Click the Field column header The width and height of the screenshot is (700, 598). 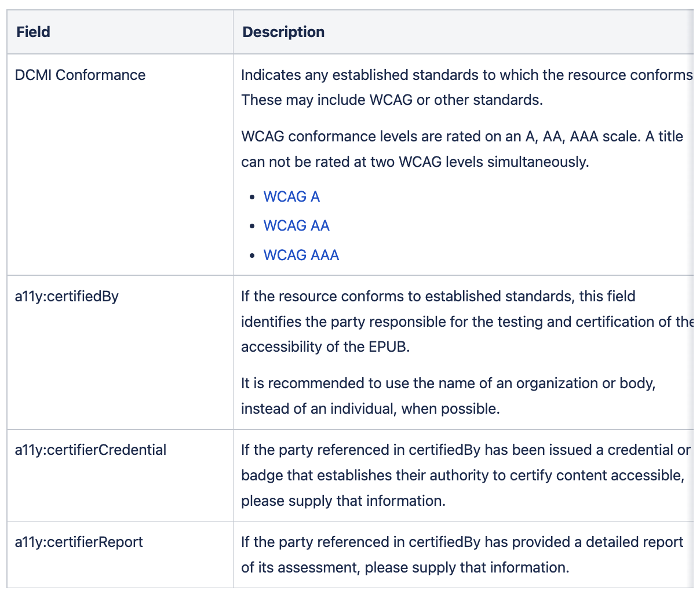pyautogui.click(x=34, y=32)
